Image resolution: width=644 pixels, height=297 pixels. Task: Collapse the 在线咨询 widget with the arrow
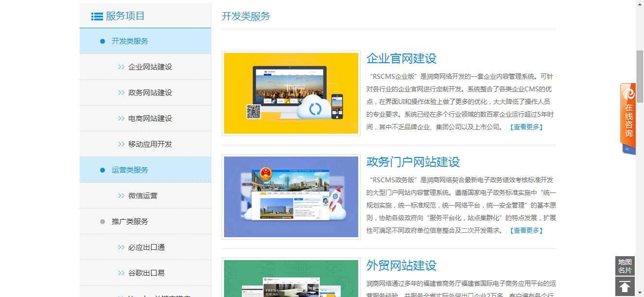click(627, 149)
